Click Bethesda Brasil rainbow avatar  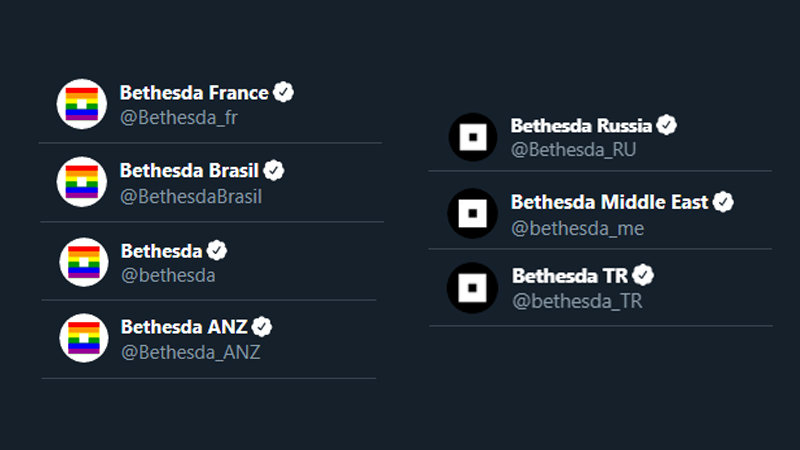pos(82,182)
